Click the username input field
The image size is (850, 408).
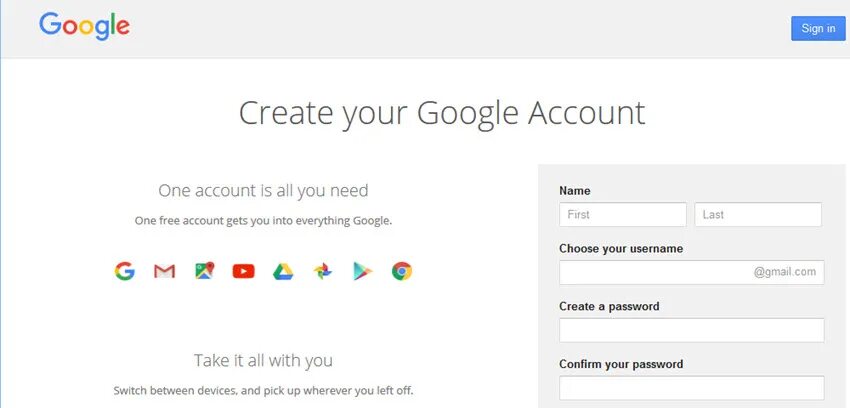[692, 272]
